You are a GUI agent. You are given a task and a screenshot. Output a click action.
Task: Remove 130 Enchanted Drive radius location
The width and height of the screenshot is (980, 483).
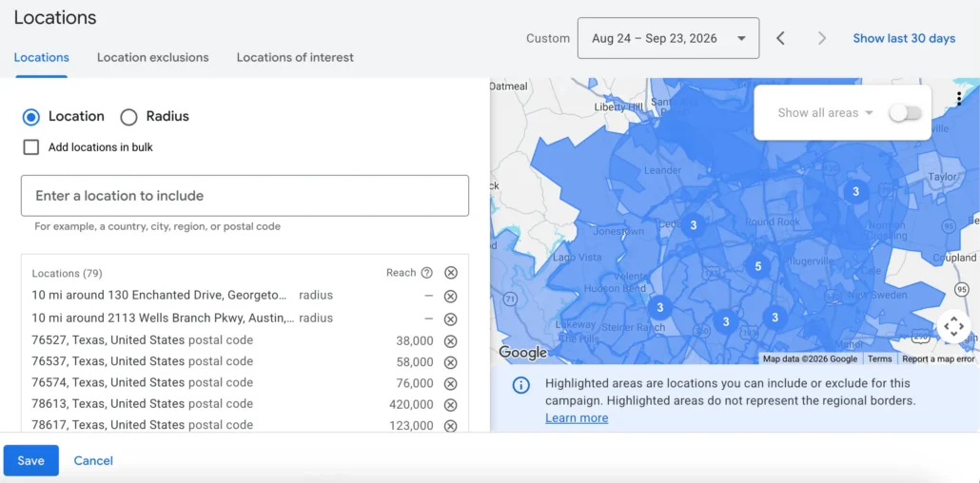(450, 297)
